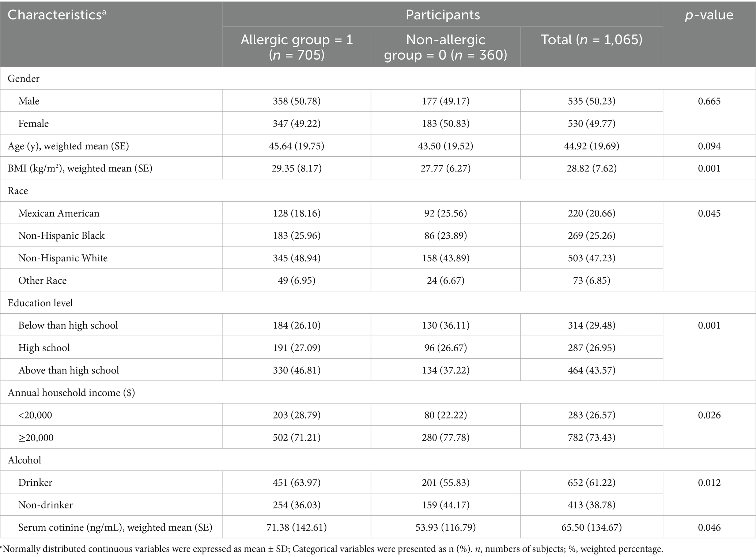Click the Female allergic value 347 (49.22)
The width and height of the screenshot is (756, 557).
(296, 124)
